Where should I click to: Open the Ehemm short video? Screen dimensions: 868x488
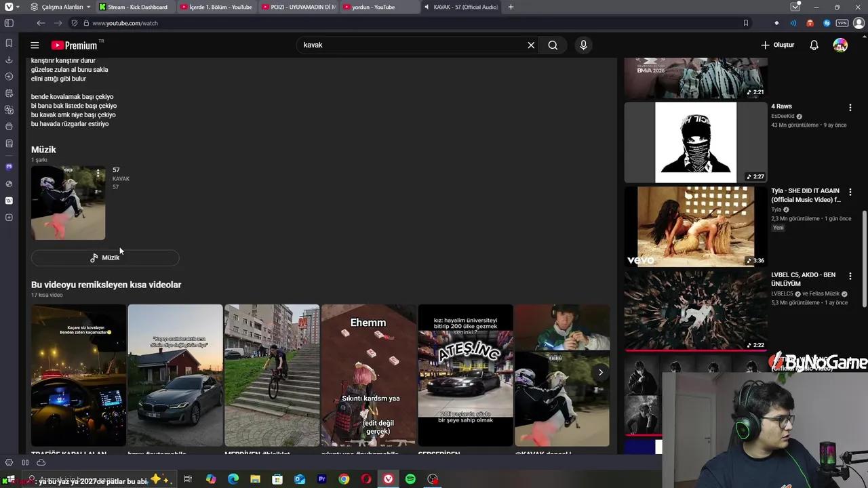pos(369,375)
